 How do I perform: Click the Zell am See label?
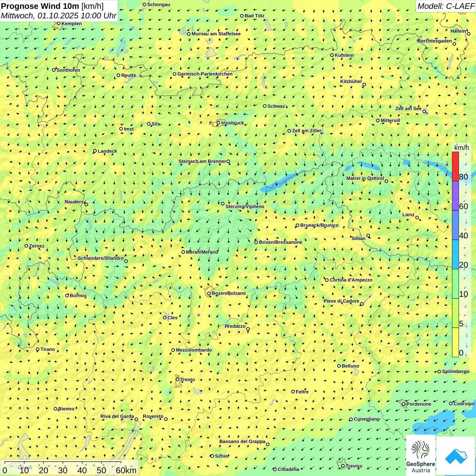(408, 108)
